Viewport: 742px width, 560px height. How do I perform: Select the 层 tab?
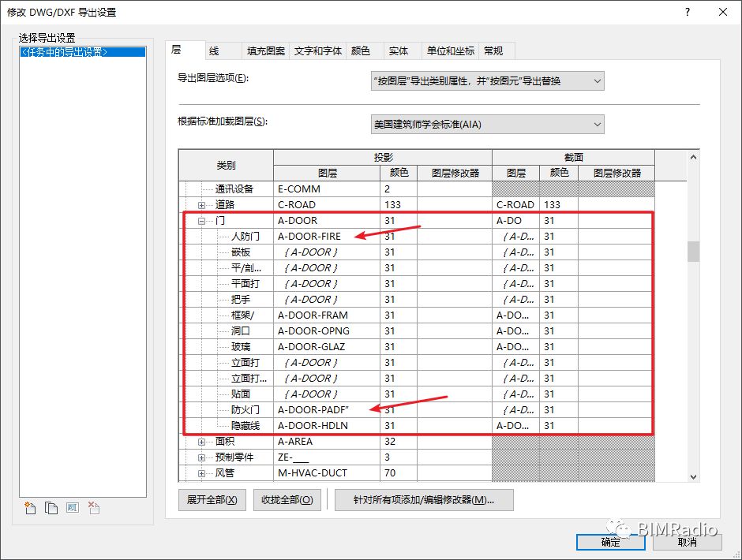tap(185, 50)
